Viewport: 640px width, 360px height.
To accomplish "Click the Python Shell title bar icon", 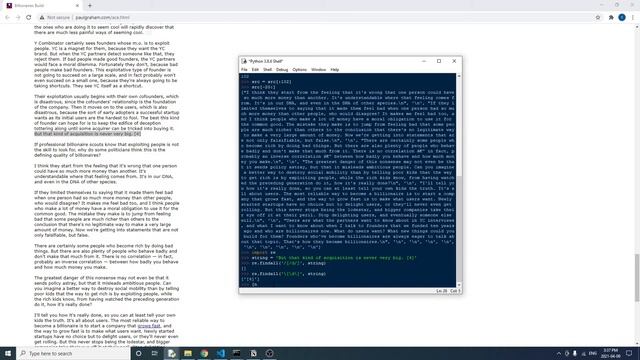I will pos(244,61).
